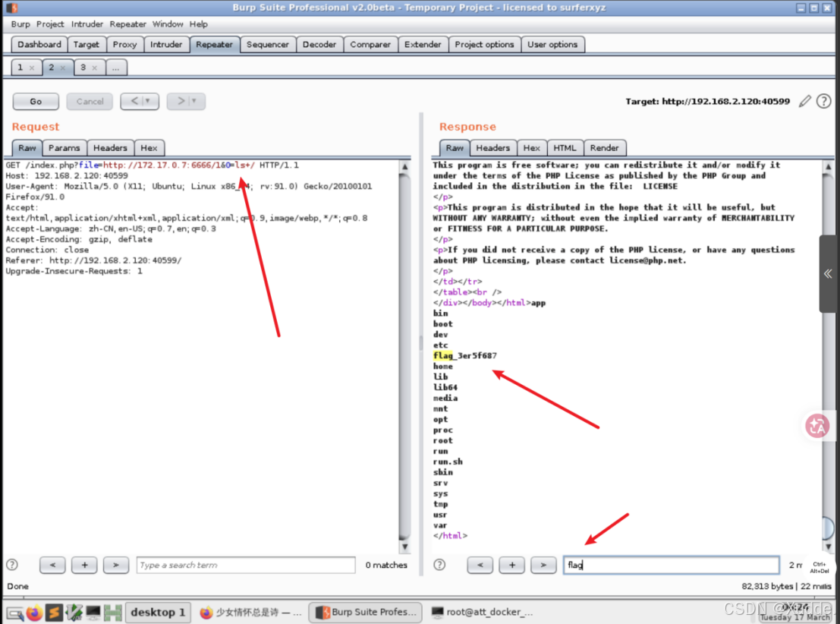This screenshot has height=624, width=840.
Task: Click the pencil icon to edit target
Action: pyautogui.click(x=804, y=101)
